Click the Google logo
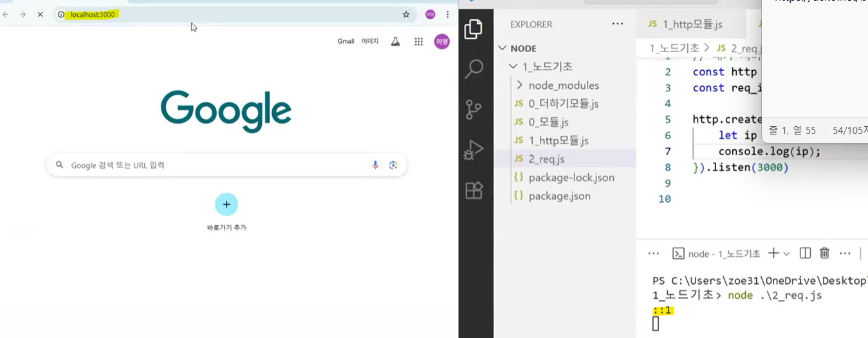 coord(226,111)
